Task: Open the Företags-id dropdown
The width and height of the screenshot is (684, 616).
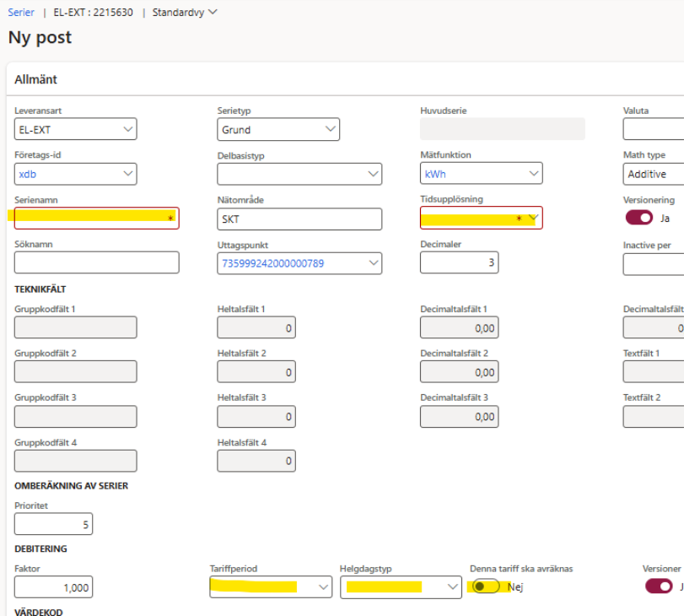Action: click(x=127, y=174)
